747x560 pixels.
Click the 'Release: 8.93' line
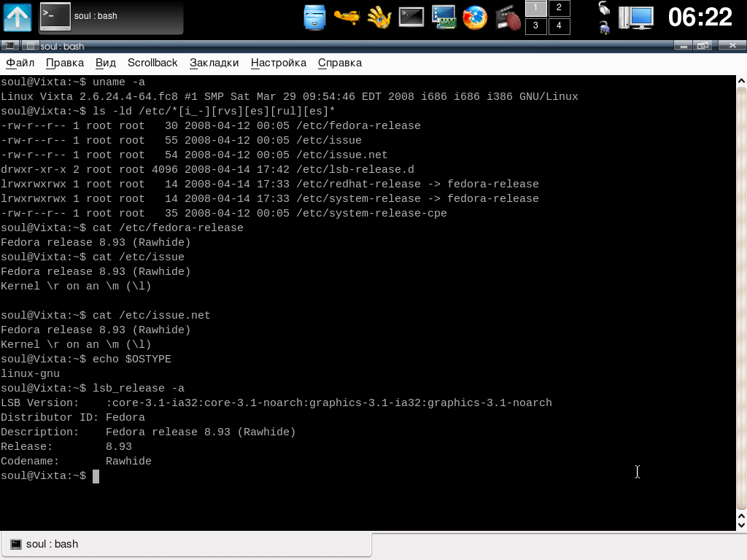(x=66, y=447)
